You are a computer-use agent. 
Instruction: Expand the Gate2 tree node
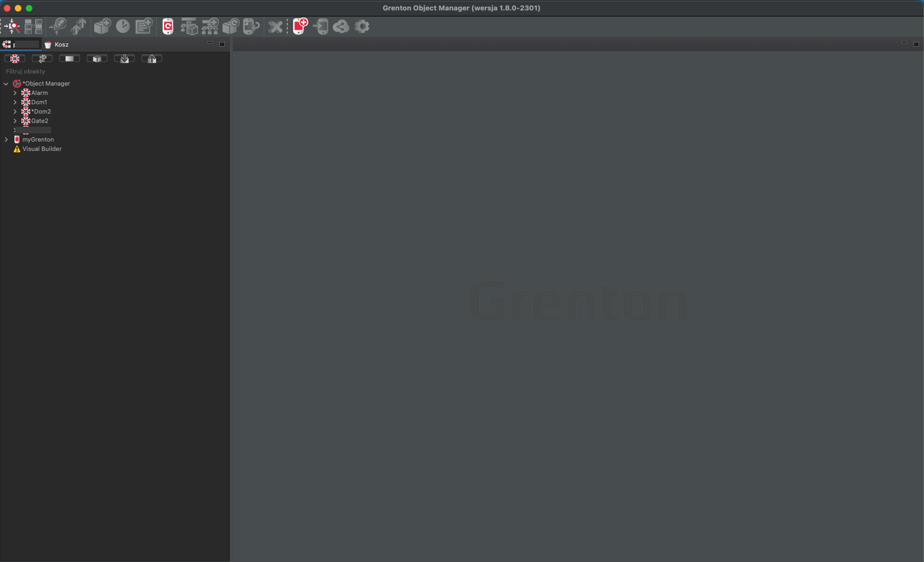(x=15, y=121)
